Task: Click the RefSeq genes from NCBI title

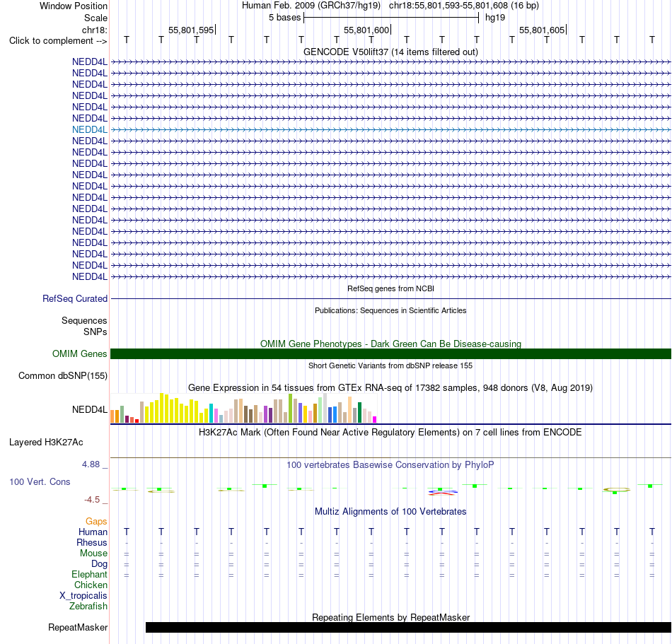Action: point(390,288)
